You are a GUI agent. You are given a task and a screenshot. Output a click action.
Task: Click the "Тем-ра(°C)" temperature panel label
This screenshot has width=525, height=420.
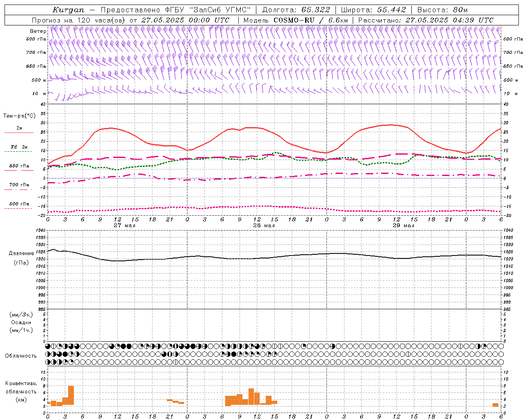point(19,116)
